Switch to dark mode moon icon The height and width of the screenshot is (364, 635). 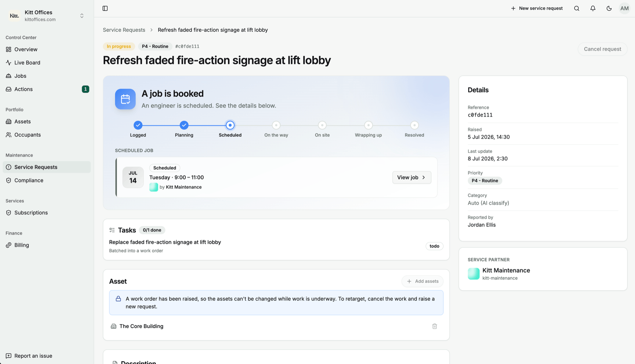click(x=609, y=8)
